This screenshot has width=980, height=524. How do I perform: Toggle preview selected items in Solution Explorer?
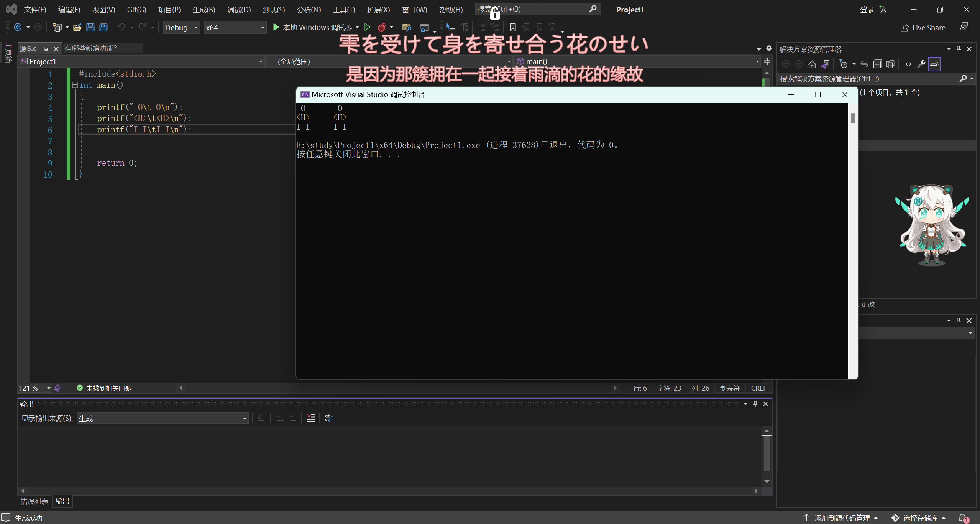934,64
